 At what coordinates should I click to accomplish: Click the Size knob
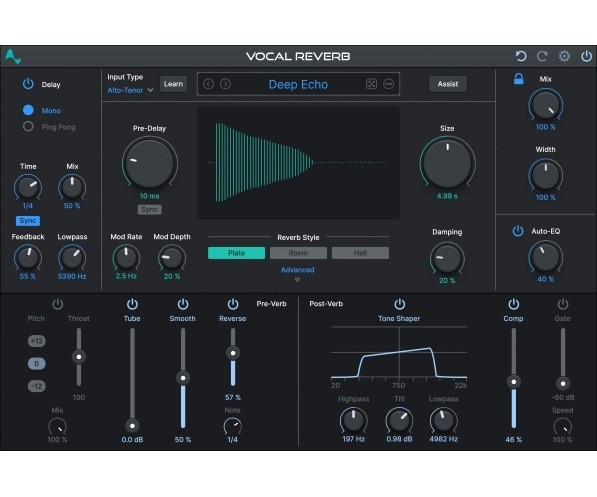tap(447, 164)
